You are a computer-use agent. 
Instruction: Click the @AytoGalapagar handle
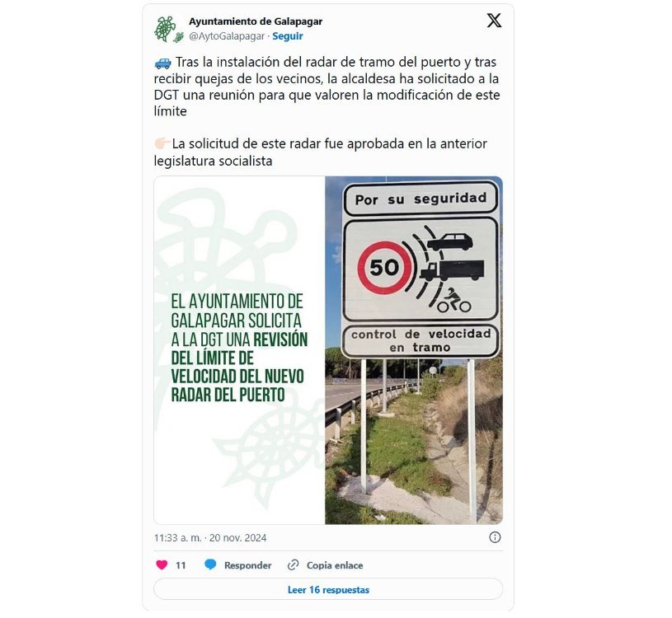click(x=227, y=36)
